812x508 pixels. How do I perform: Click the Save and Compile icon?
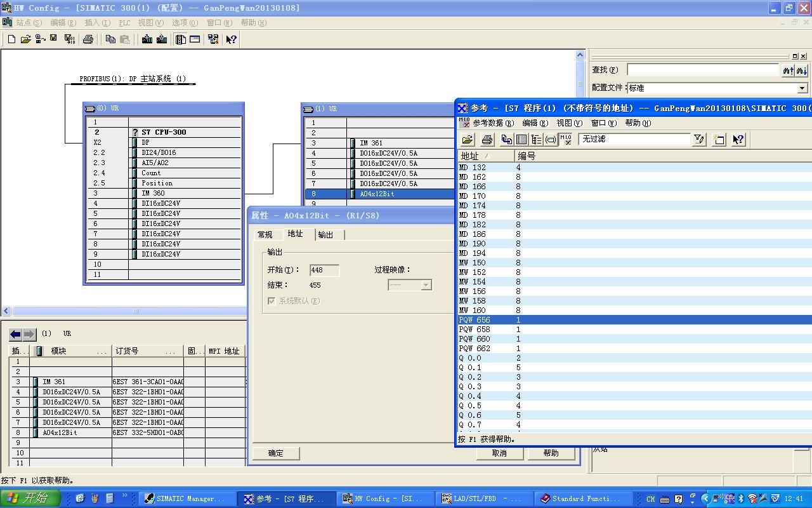click(x=69, y=39)
